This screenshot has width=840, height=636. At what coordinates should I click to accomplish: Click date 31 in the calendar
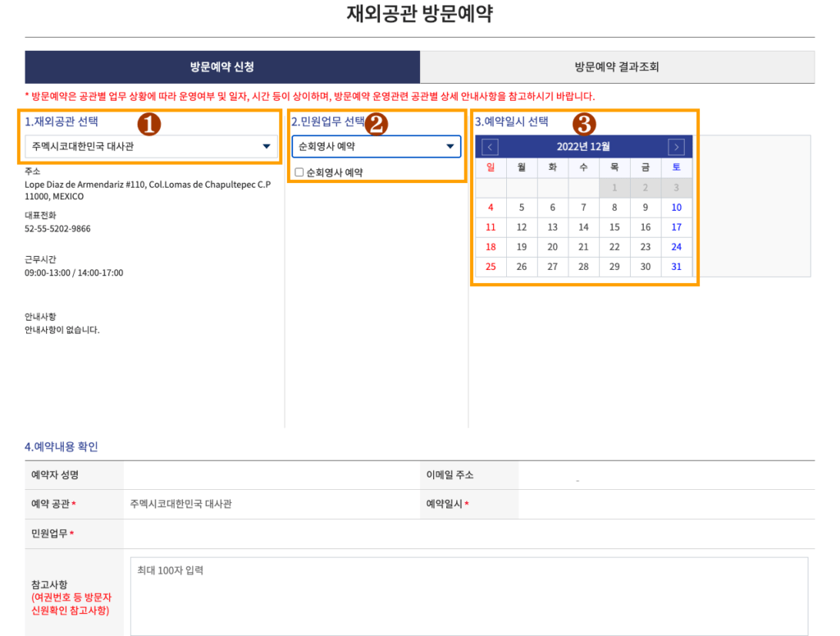(x=677, y=267)
